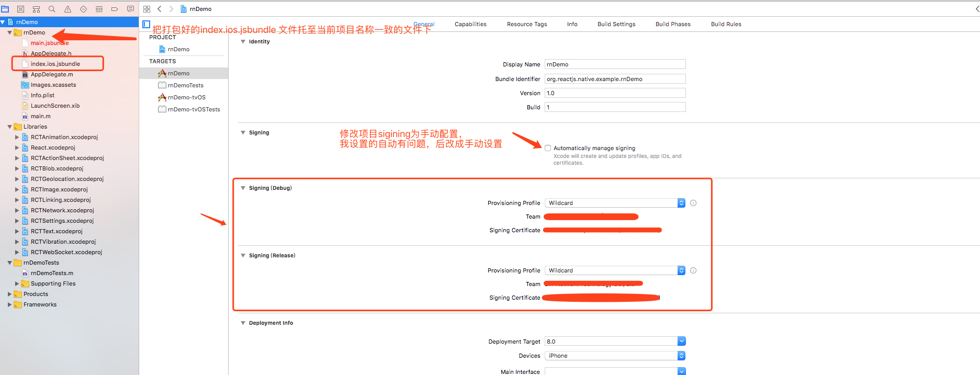Screen dimensions: 980x375
Task: Collapse the rnDemo project root
Action: click(x=3, y=22)
